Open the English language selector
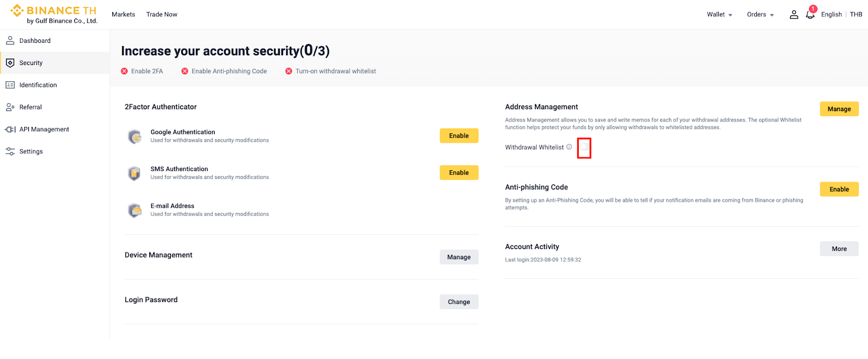The height and width of the screenshot is (359, 868). [831, 15]
